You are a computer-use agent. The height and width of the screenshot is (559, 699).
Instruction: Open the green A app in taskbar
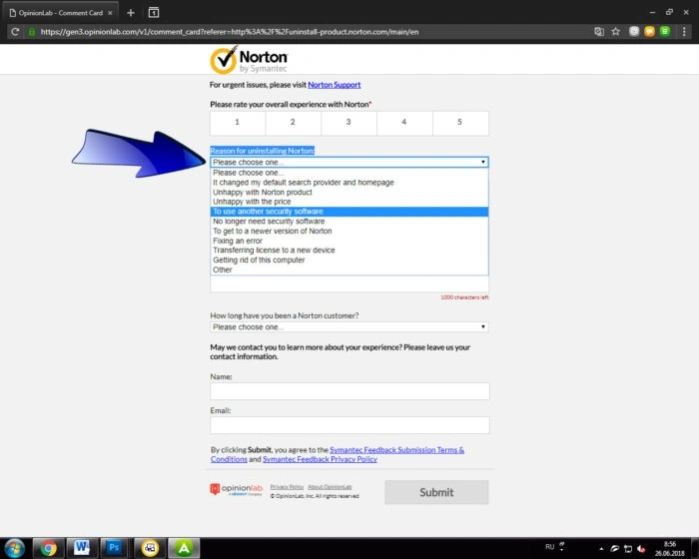coord(184,548)
